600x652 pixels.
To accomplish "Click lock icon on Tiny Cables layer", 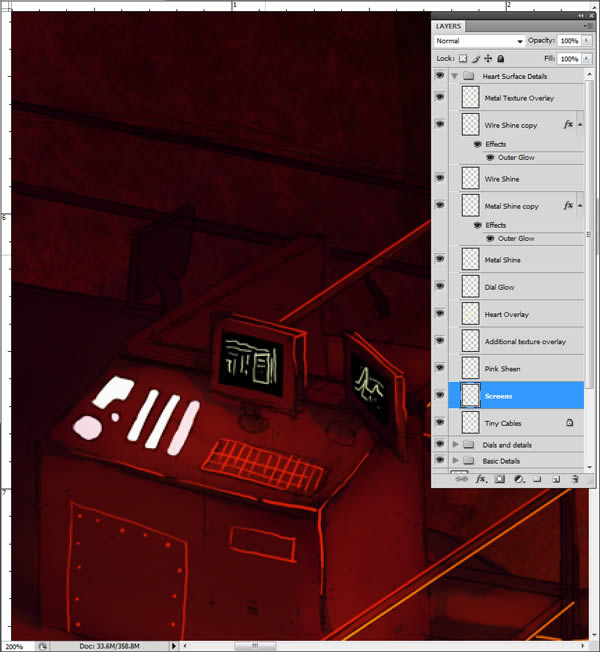I will [570, 422].
